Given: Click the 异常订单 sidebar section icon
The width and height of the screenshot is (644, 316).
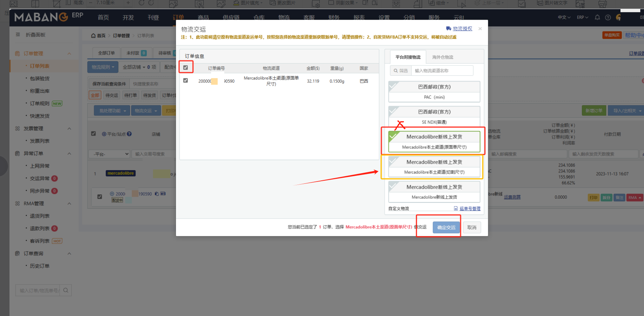Looking at the screenshot, I should click(x=17, y=153).
